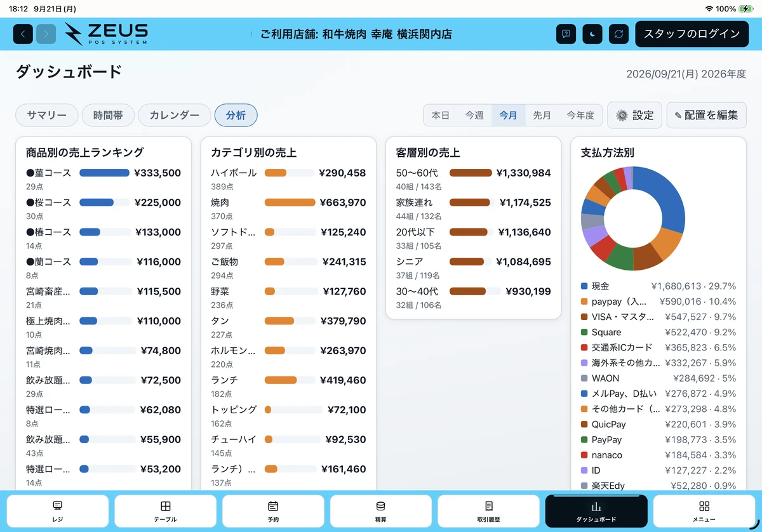Set period to 先月

[x=542, y=115]
